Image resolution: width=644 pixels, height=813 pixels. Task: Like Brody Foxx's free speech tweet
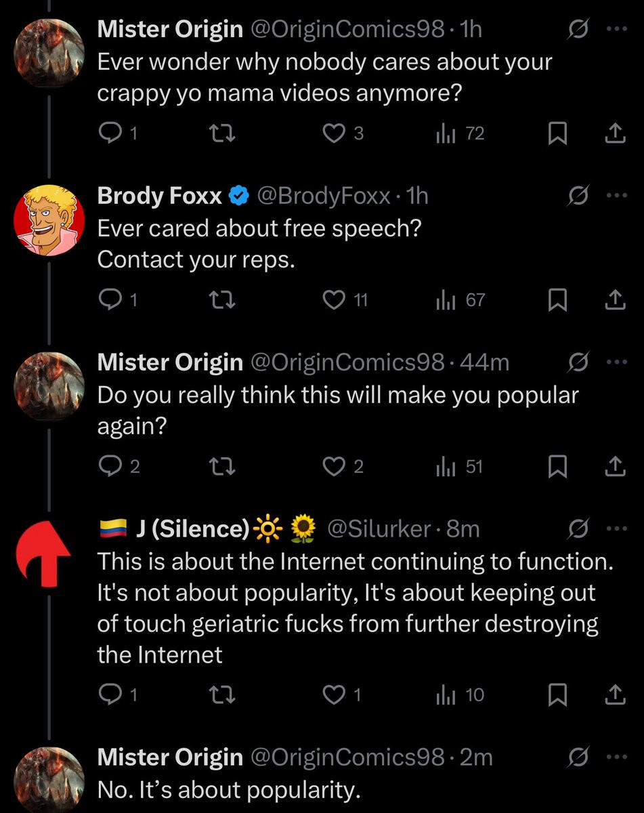[333, 300]
